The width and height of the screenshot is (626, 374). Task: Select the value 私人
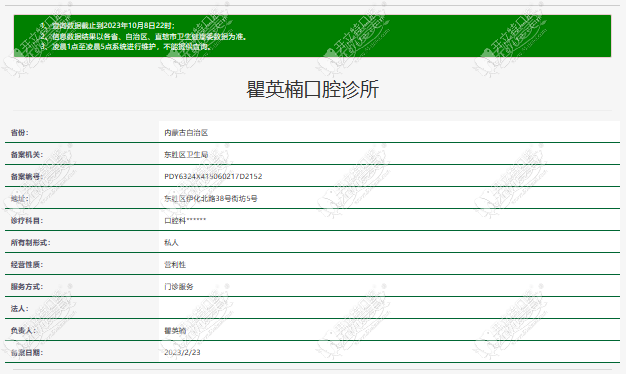point(171,242)
